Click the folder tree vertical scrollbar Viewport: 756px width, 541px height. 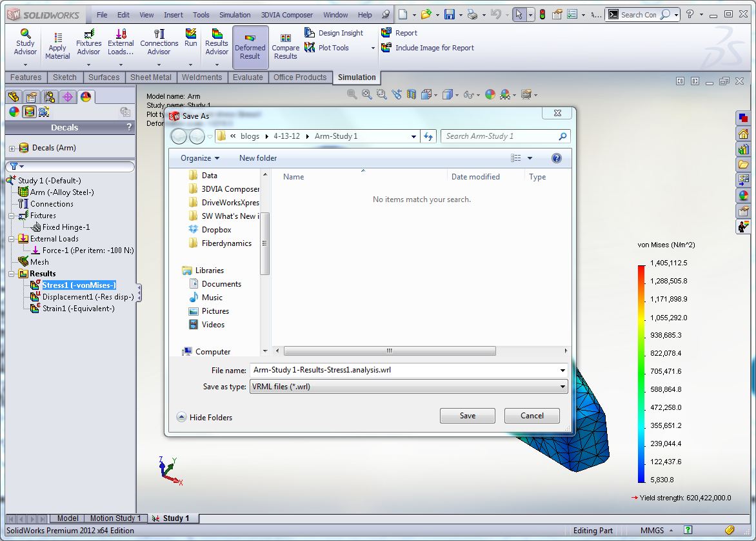264,244
